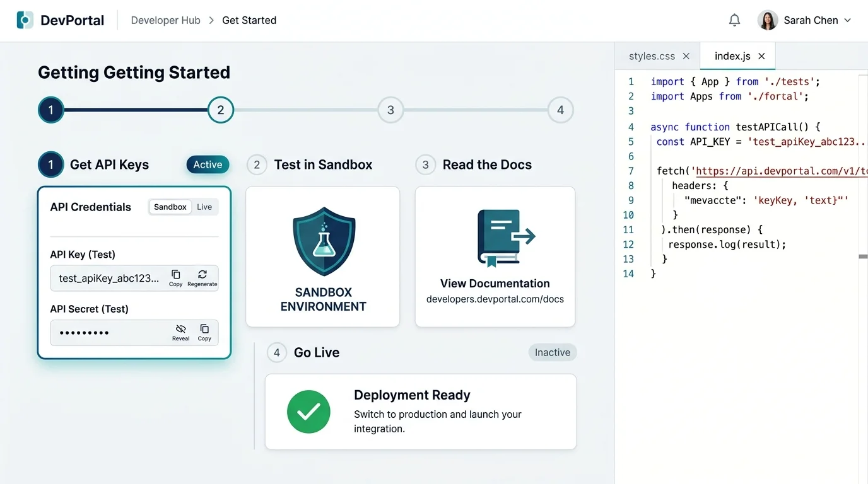The image size is (868, 484).
Task: Click the green Deployment Ready checkmark
Action: point(308,412)
